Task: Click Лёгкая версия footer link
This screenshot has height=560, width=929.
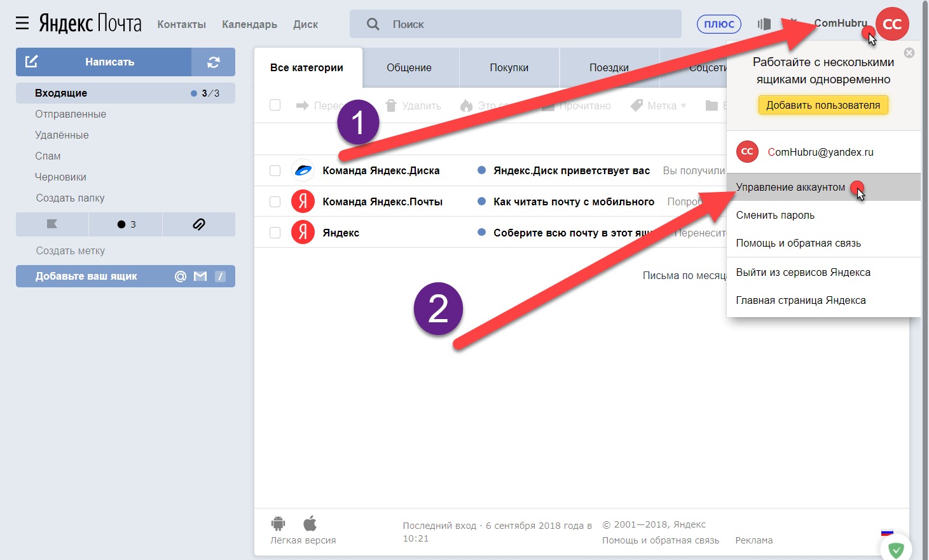Action: tap(303, 540)
